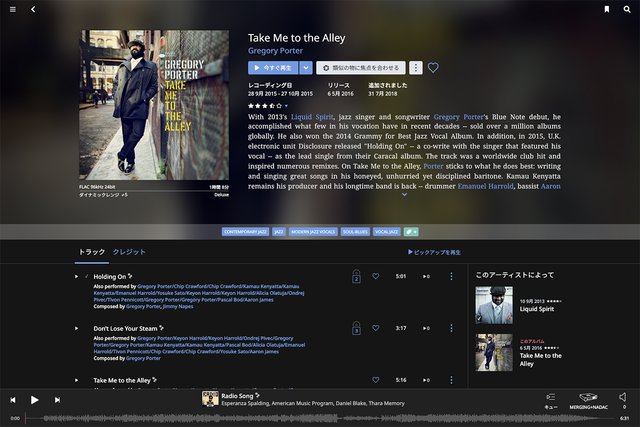The width and height of the screenshot is (640, 427).
Task: Select the Contemporary Jazz genre tag
Action: tap(245, 232)
